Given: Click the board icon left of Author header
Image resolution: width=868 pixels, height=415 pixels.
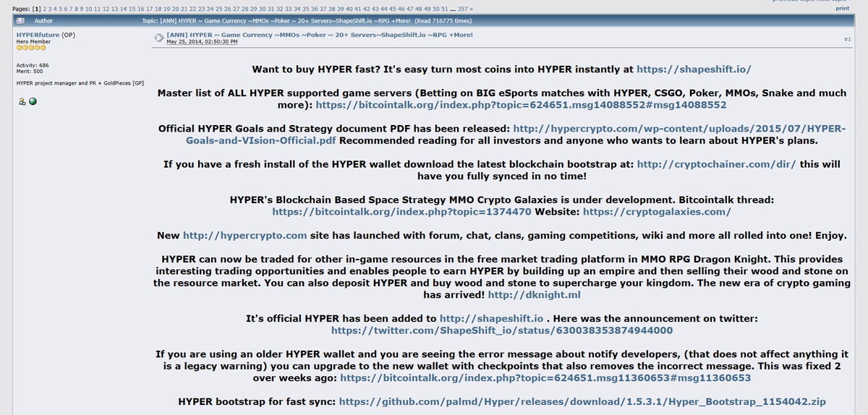Looking at the screenshot, I should tap(21, 21).
